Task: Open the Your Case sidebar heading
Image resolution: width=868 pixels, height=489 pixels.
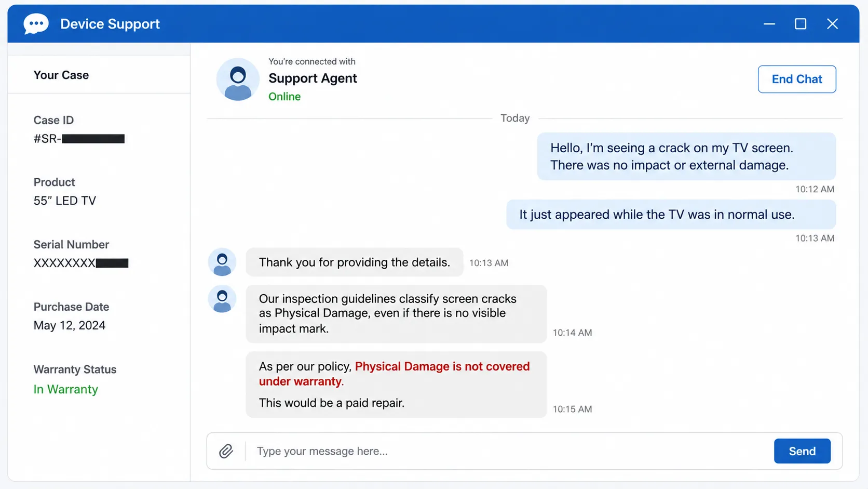Action: 61,75
